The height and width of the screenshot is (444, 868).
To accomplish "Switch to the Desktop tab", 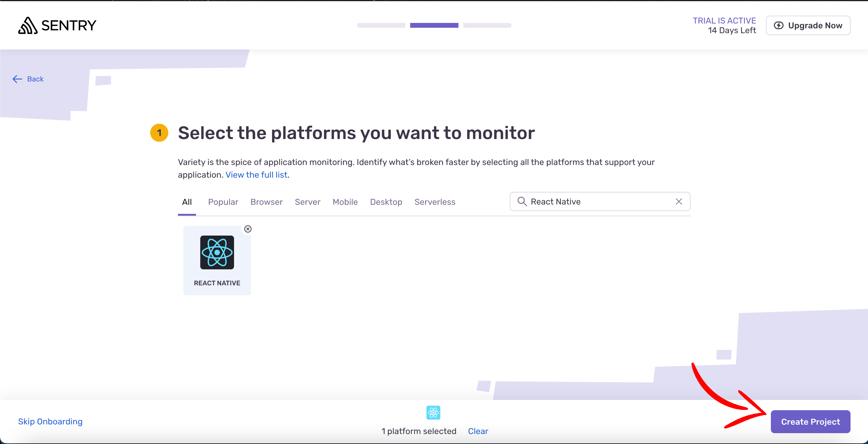I will click(386, 202).
